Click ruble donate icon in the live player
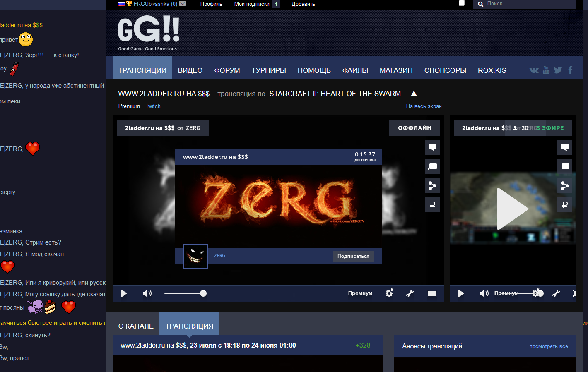The image size is (588, 372). (x=565, y=205)
